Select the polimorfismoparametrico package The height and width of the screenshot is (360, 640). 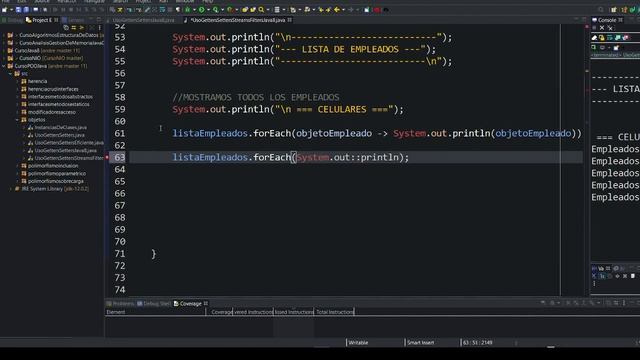[x=57, y=173]
